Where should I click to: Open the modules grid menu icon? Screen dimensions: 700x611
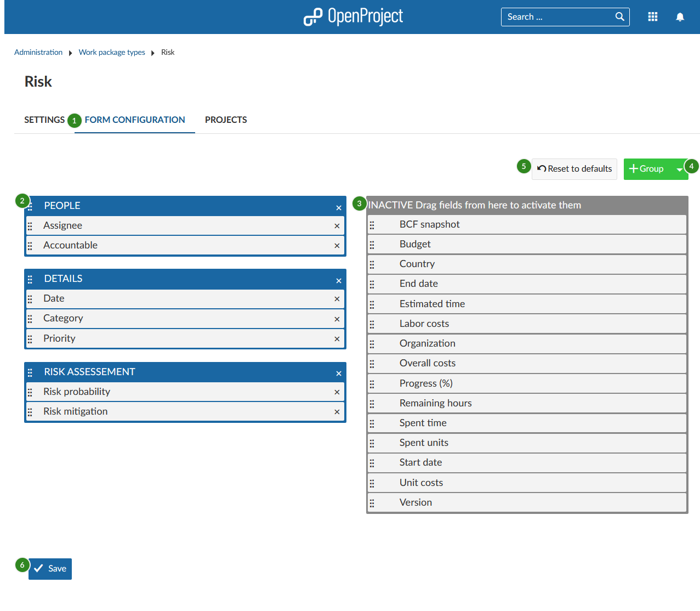[x=652, y=17]
